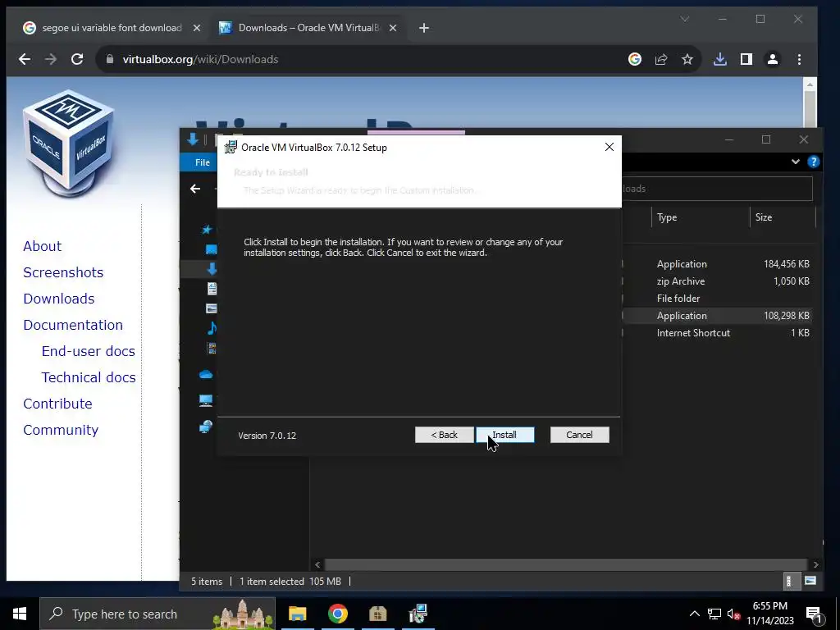
Task: Select the 108,298 KB Application row
Action: click(x=718, y=316)
